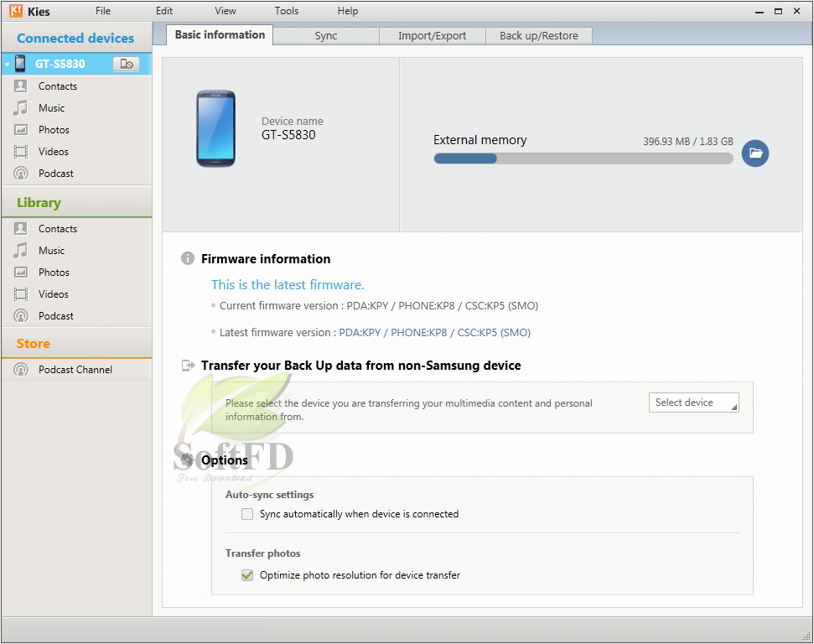814x644 pixels.
Task: Click the latest firmware version link
Action: pyautogui.click(x=434, y=332)
